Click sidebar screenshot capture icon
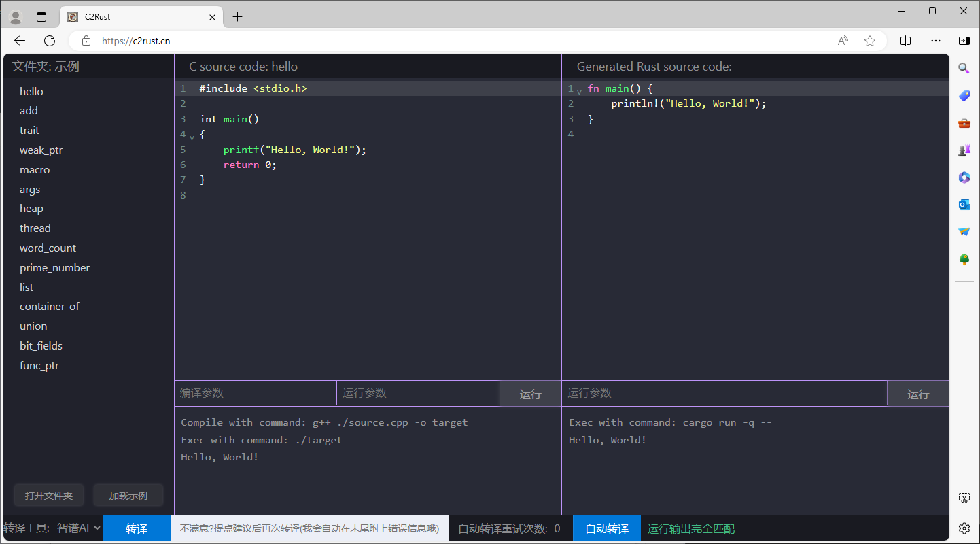Screen dimensions: 980x544 tap(964, 498)
